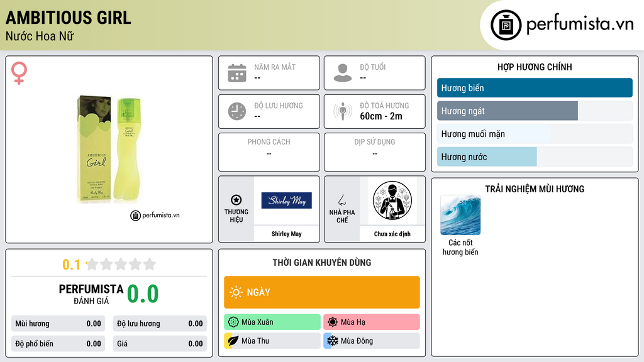Click the HỢP HƯƠNG CHÍNH heading
The image size is (644, 362).
(535, 67)
